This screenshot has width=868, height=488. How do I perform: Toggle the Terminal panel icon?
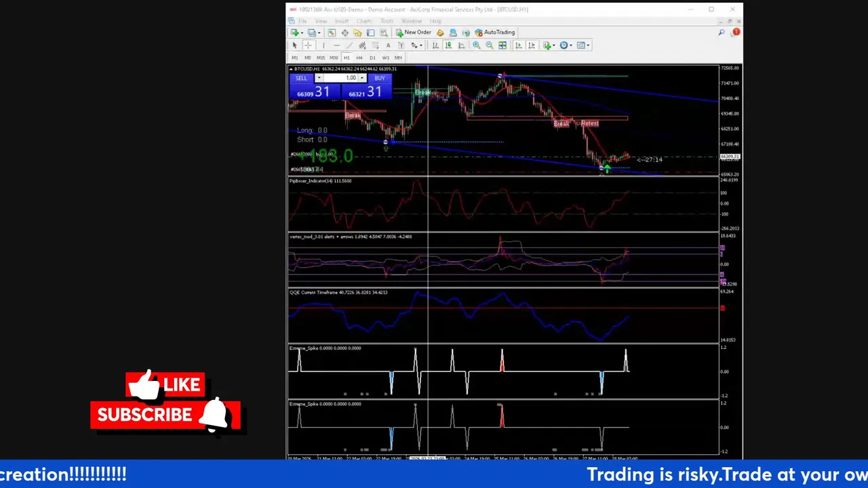coord(370,33)
